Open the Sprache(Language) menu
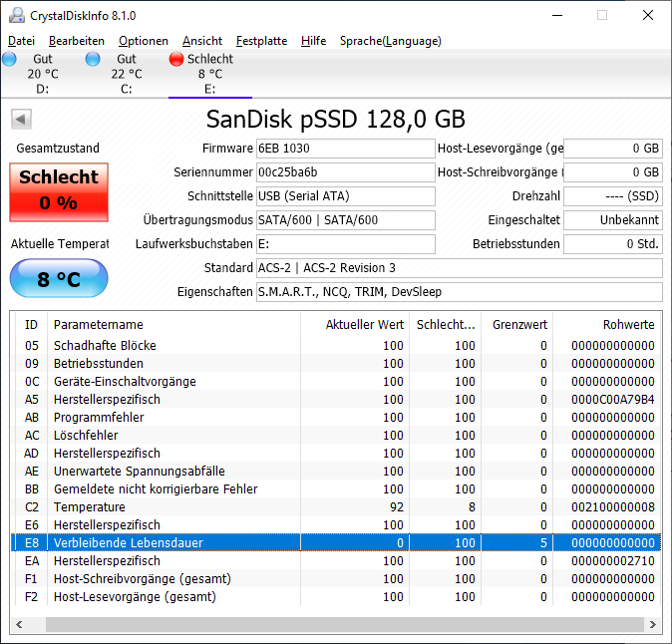Viewport: 672px width, 644px height. click(x=391, y=41)
